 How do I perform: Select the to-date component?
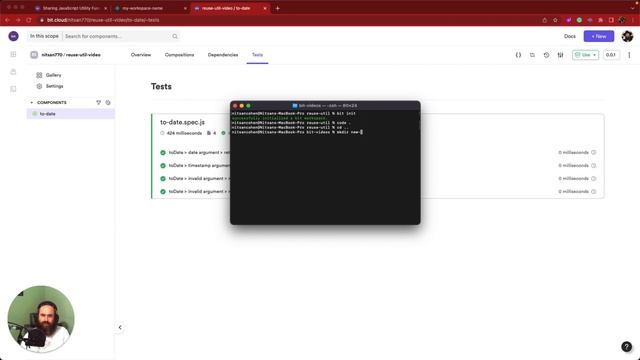pyautogui.click(x=71, y=114)
